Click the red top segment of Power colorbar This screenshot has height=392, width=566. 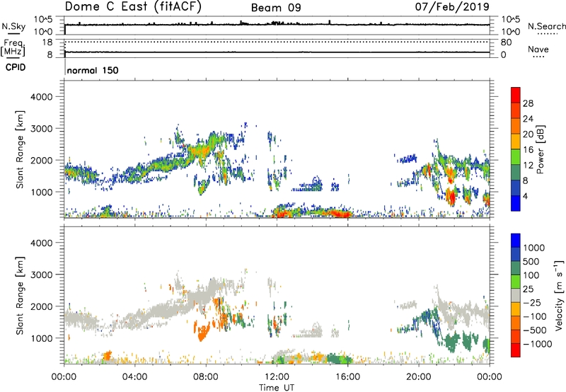516,95
